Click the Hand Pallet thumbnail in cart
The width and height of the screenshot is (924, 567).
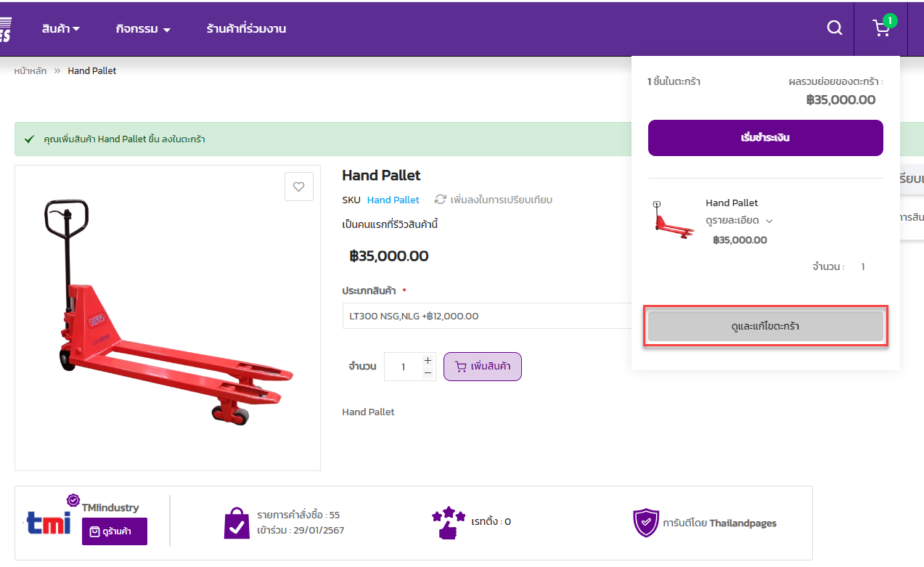(x=672, y=221)
